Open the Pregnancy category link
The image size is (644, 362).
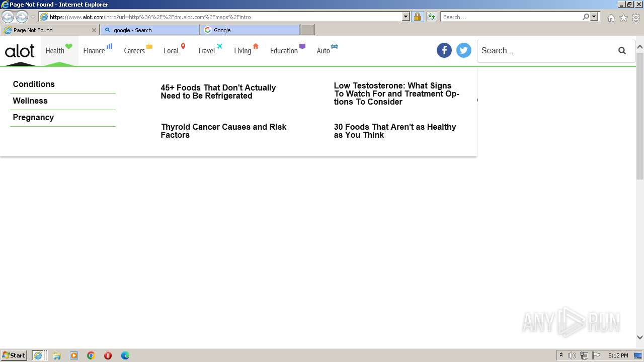pos(33,117)
